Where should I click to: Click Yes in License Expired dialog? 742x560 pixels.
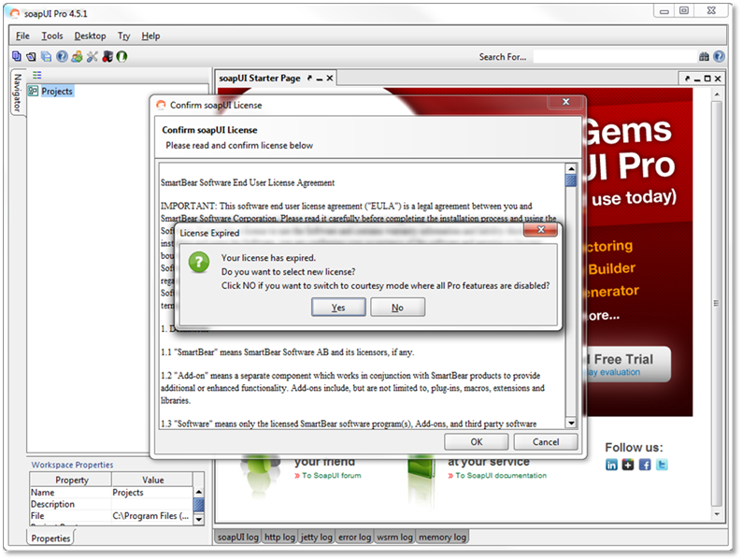[x=337, y=308]
